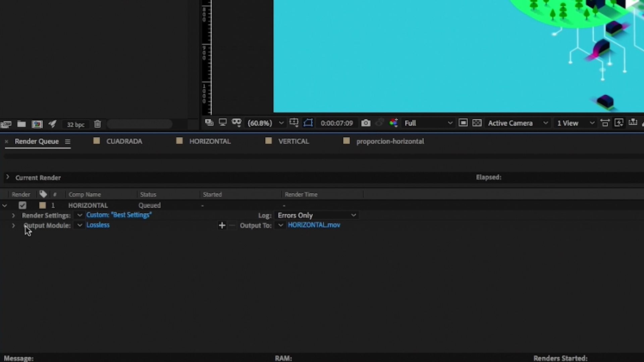Open project settings via the rocket icon
Screen dimensions: 644x362
pos(53,124)
